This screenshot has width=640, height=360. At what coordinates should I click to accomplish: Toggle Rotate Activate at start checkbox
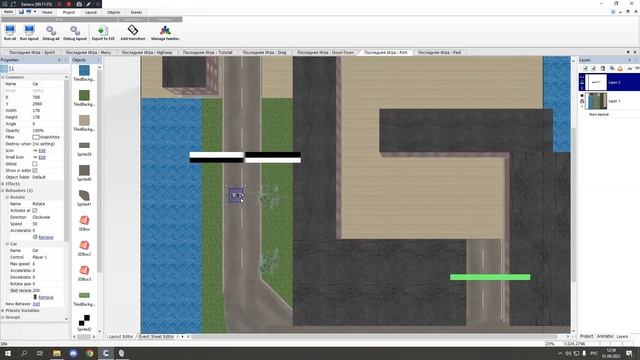click(x=35, y=210)
